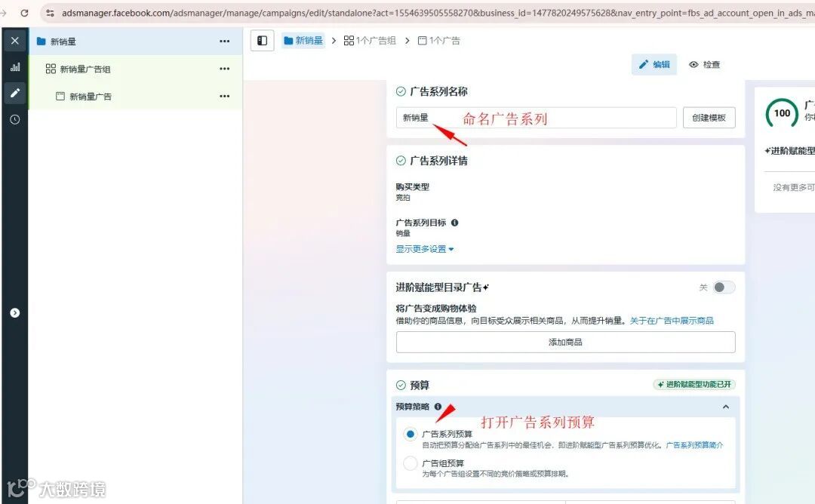Click the 将广告变成购物体验 text
The image size is (815, 504).
(436, 308)
